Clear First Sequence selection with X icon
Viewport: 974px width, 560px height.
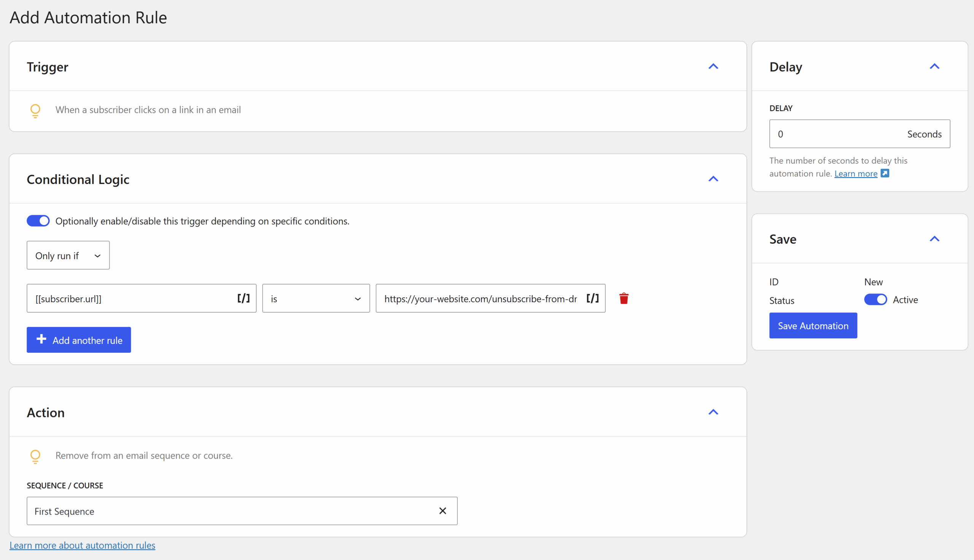[442, 511]
